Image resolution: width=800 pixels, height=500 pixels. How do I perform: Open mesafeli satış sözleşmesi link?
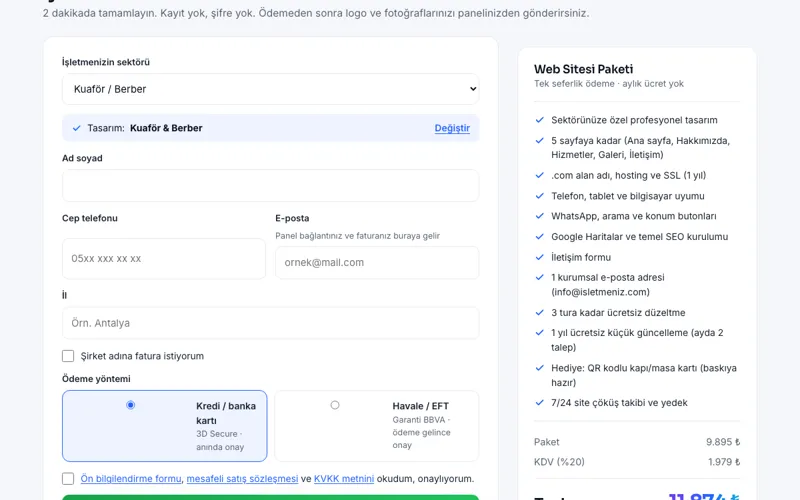point(242,479)
